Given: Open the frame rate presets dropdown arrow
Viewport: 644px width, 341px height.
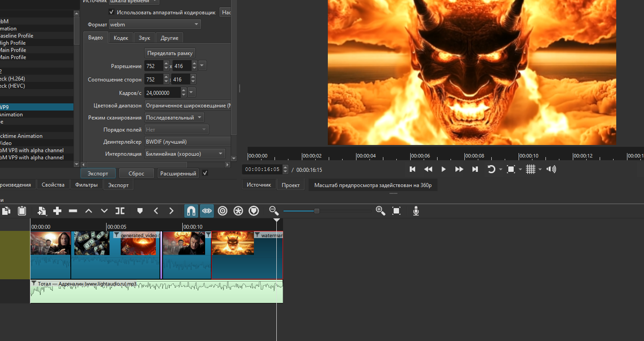Looking at the screenshot, I should [x=192, y=93].
